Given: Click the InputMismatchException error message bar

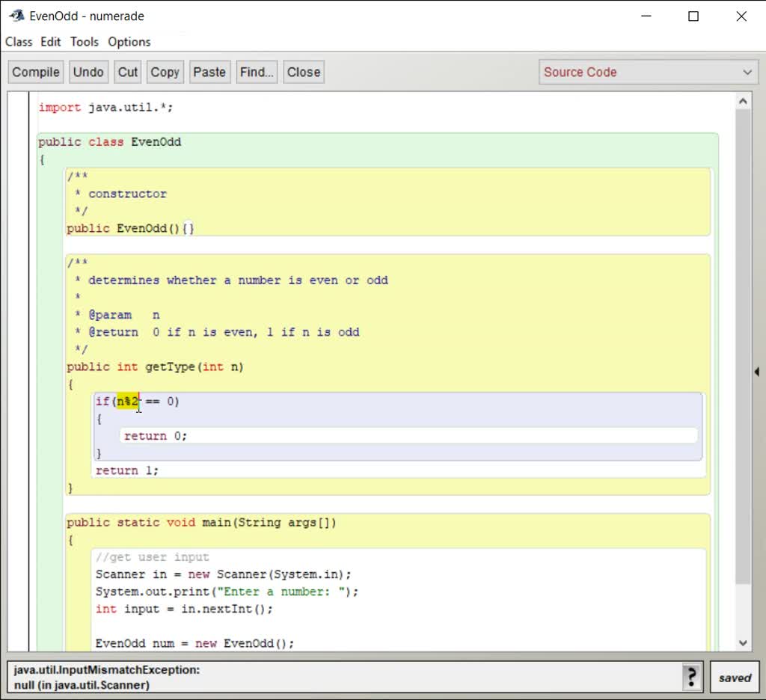Looking at the screenshot, I should click(337, 676).
